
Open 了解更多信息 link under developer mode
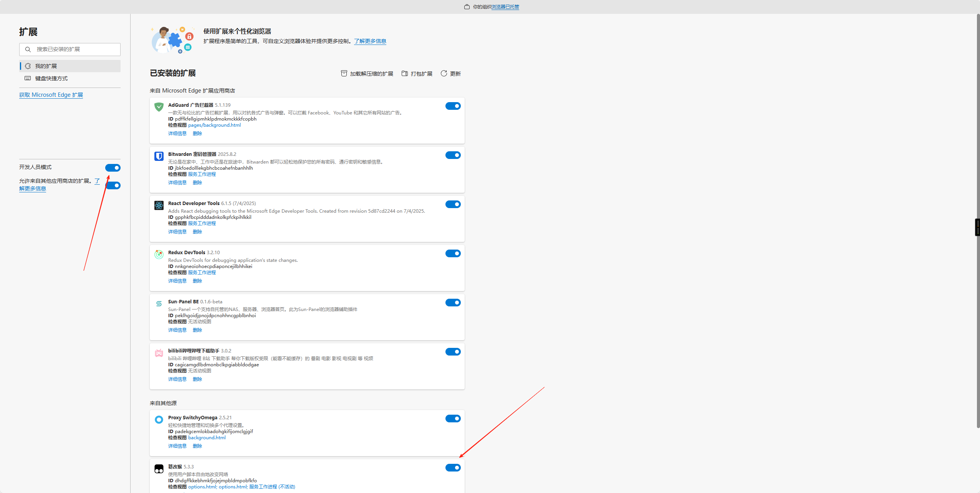[x=33, y=189]
